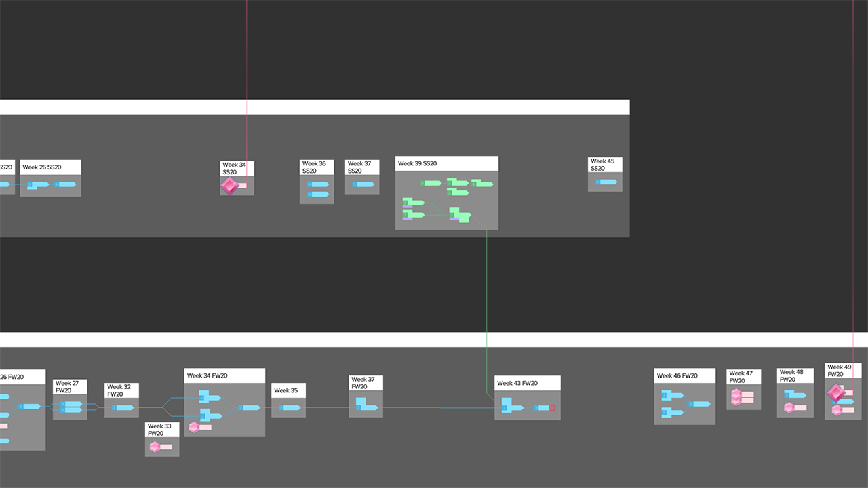Select the upper blue task block in Week 34 FW20
The image size is (868, 488).
[x=209, y=396]
